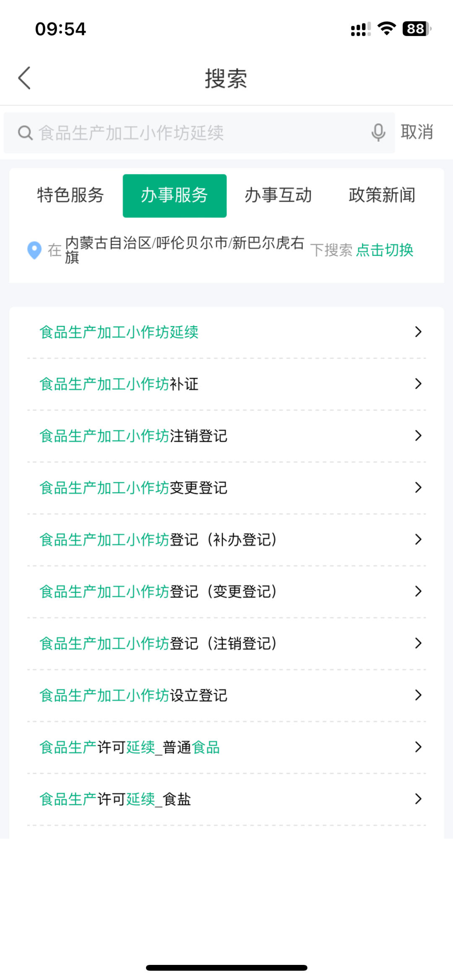Focus the search input field
Viewport: 453px width, 980px height.
(x=201, y=133)
